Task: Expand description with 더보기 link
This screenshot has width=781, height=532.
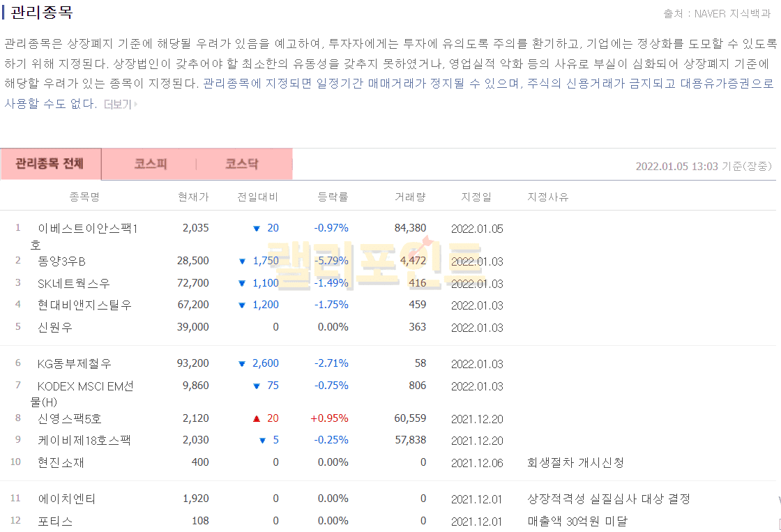Action: [120, 105]
